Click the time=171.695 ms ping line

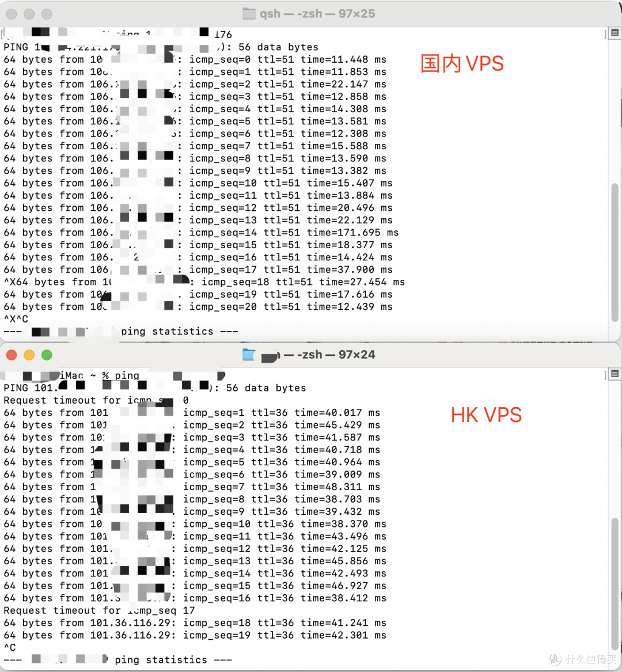202,233
